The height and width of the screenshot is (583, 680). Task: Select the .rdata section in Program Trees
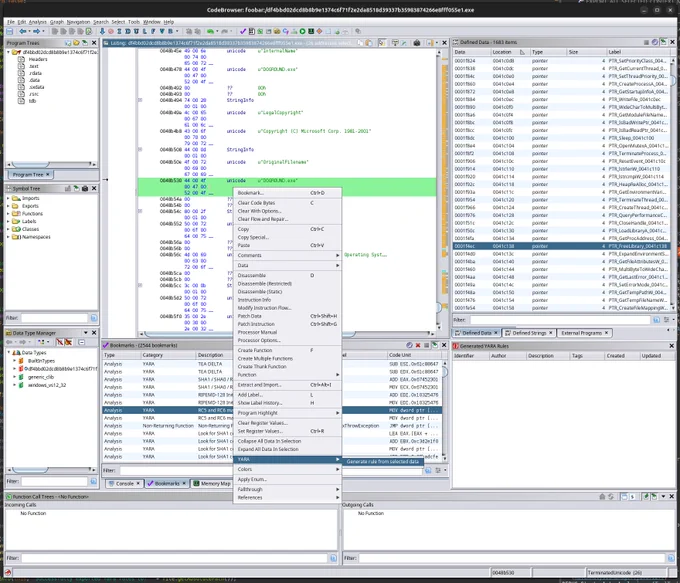[35, 73]
